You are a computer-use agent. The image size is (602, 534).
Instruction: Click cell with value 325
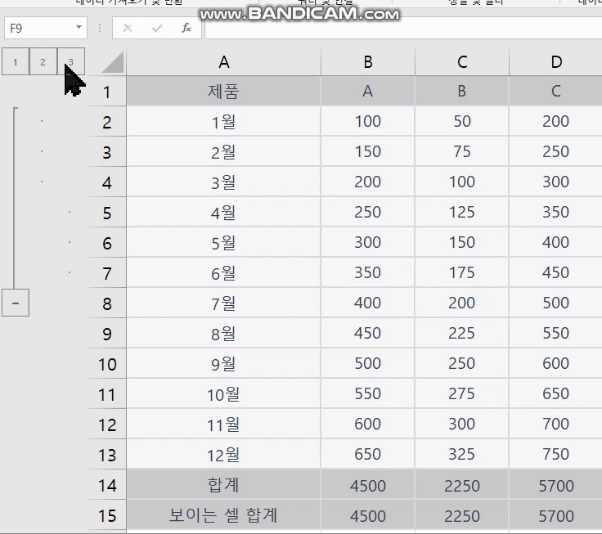click(x=462, y=455)
